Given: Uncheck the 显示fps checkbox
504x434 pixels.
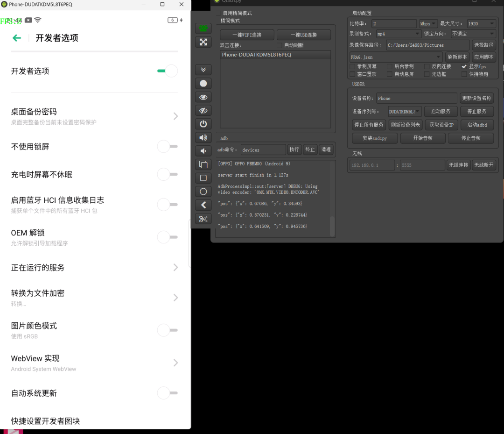Looking at the screenshot, I should pos(464,67).
